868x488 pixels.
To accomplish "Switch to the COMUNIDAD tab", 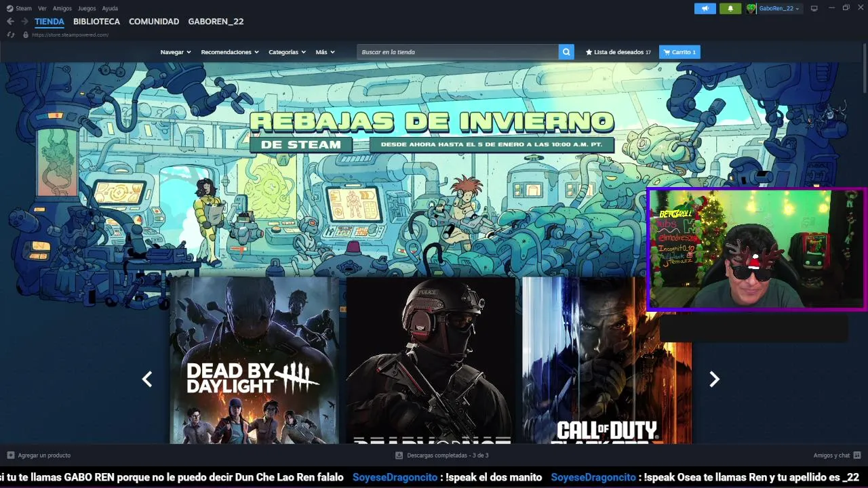I will tap(154, 22).
